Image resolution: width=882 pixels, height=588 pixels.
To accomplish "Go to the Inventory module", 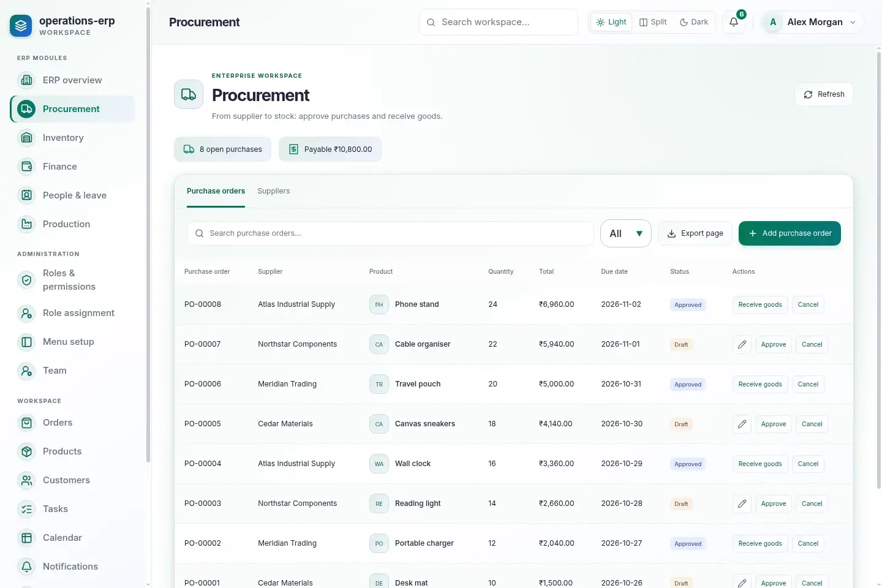I will [x=73, y=138].
